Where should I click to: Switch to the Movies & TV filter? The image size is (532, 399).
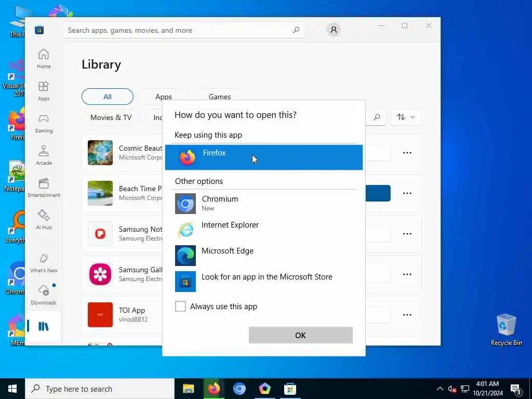pos(111,117)
